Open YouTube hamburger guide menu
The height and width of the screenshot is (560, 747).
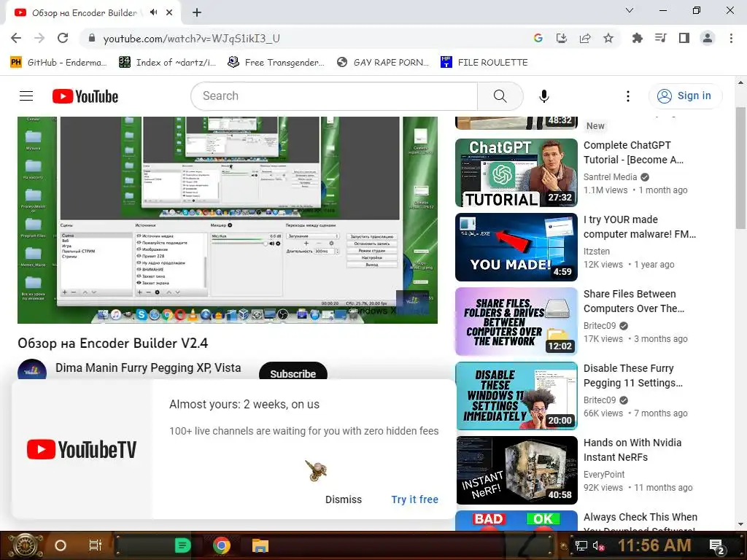click(26, 96)
